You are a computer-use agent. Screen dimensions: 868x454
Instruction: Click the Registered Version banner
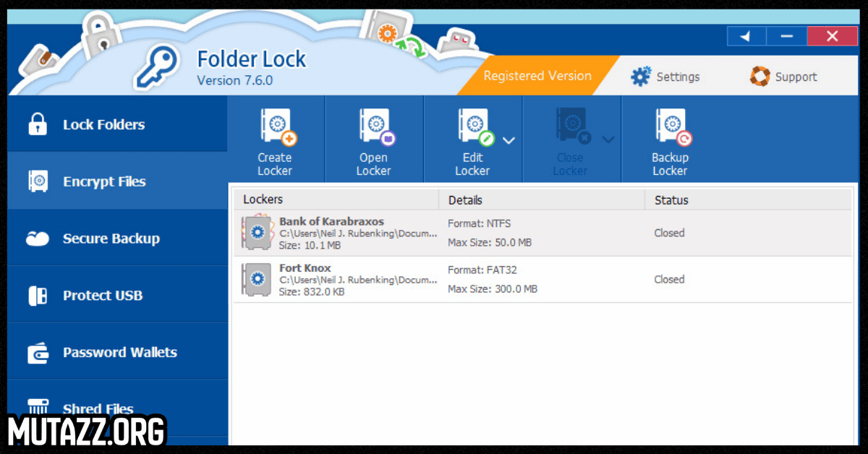point(537,75)
